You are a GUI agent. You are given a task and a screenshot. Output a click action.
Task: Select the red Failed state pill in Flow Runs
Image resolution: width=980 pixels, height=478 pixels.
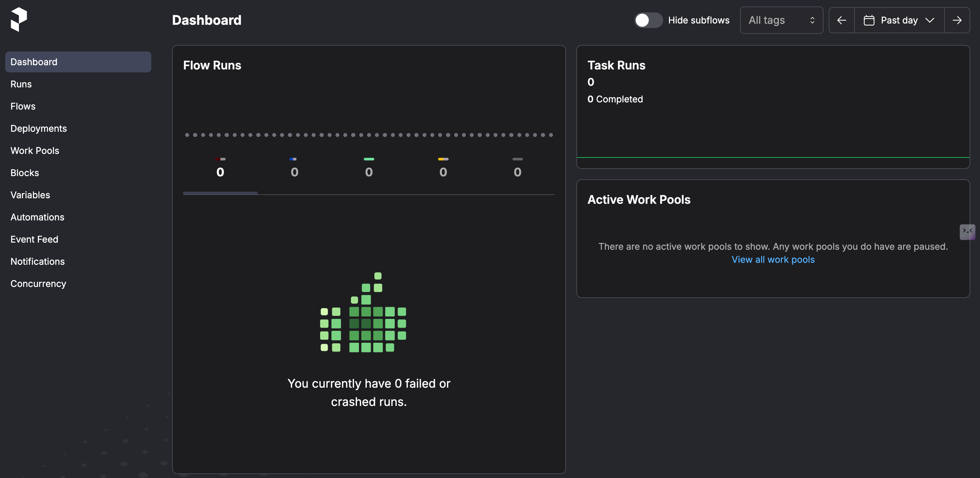(x=221, y=159)
